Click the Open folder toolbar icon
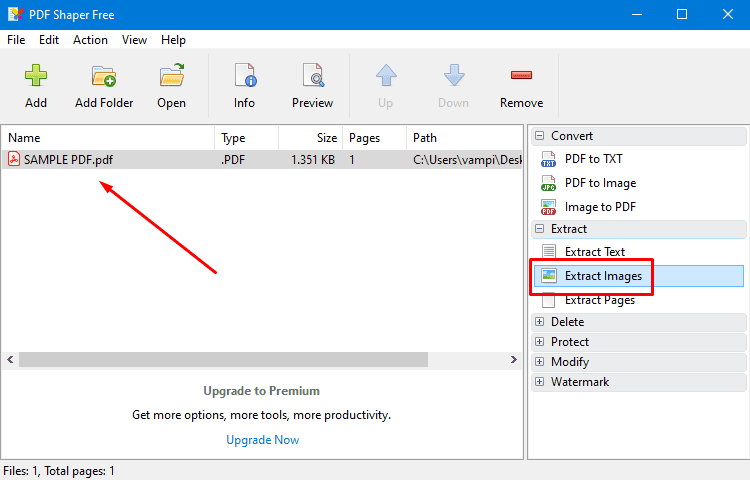Viewport: 750px width, 480px height. click(172, 75)
